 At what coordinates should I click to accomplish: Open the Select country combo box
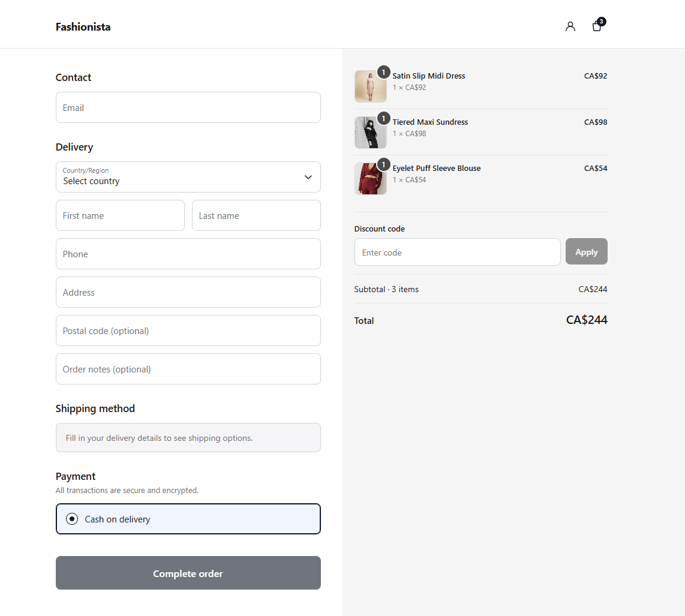click(x=188, y=177)
